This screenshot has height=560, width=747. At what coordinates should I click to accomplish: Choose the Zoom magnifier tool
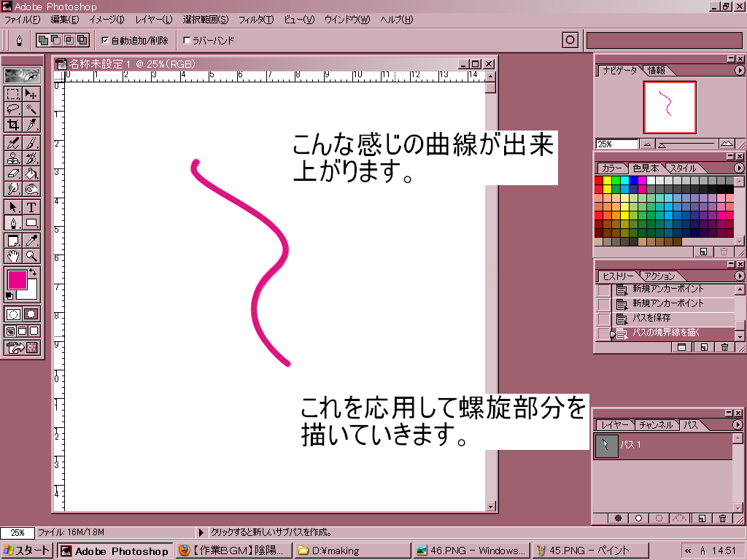31,256
